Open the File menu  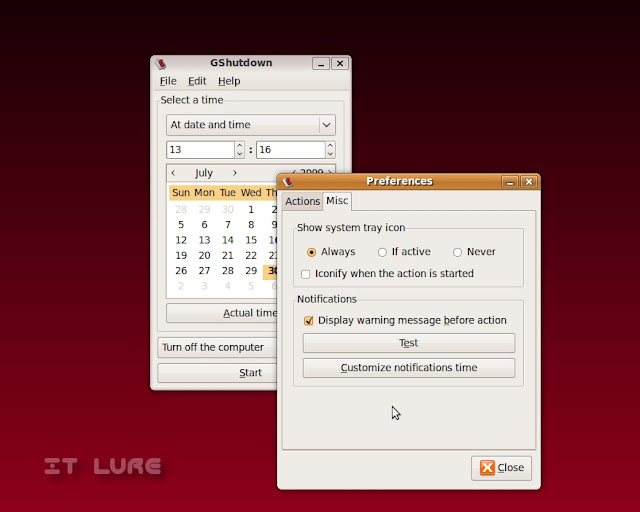coord(168,81)
